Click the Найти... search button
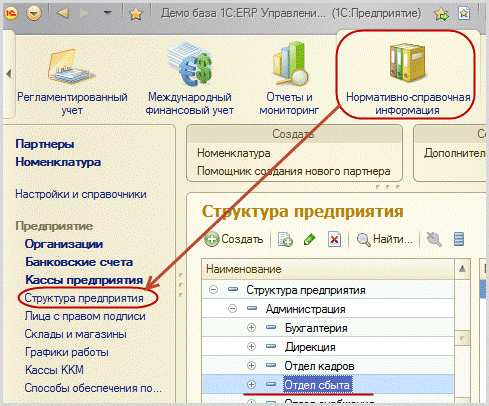 (385, 239)
